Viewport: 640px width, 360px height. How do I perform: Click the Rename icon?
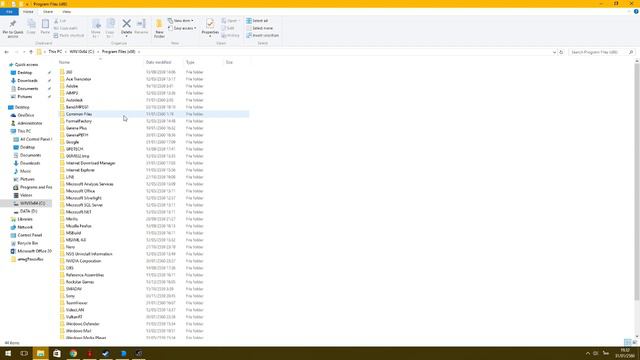[x=141, y=24]
